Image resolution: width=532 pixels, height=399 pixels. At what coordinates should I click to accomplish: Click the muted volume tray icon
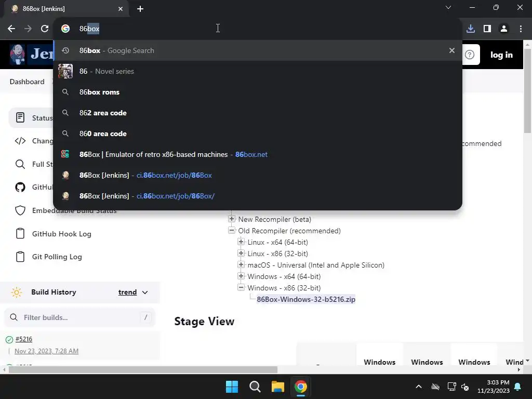pos(465,387)
